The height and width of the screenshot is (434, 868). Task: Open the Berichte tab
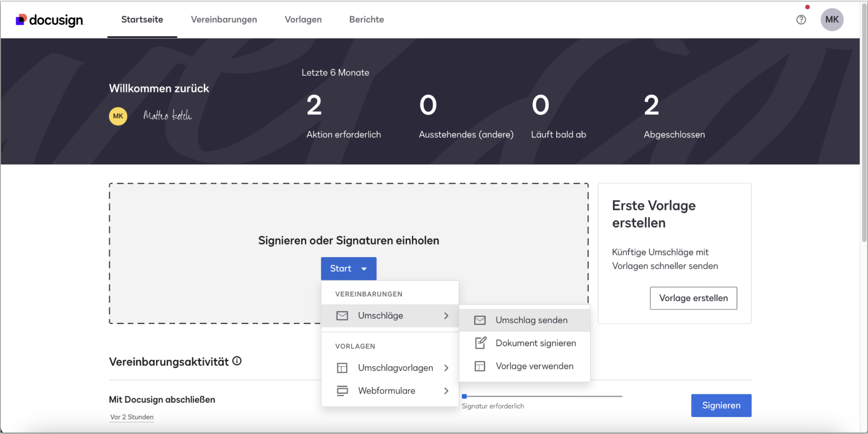366,20
